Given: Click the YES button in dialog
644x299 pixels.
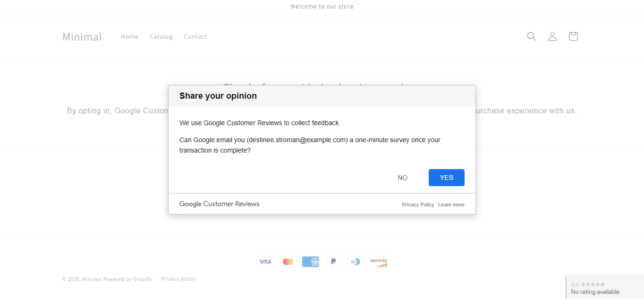Looking at the screenshot, I should 447,178.
